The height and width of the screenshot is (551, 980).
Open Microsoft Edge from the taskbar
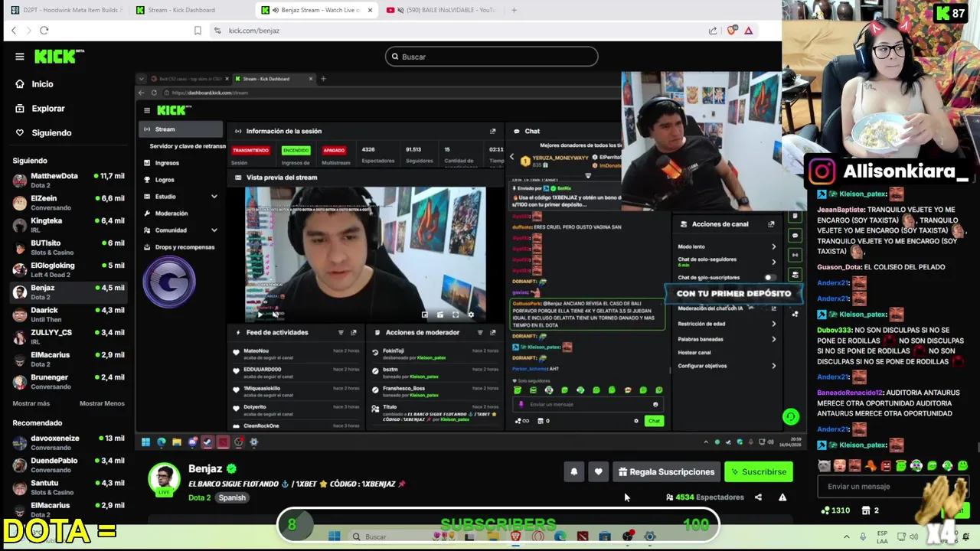point(560,536)
